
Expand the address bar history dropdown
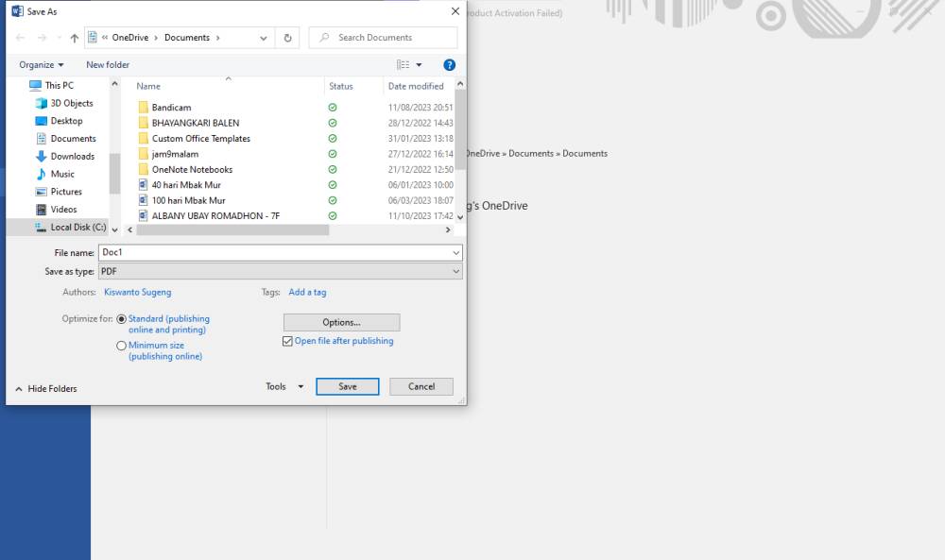click(x=264, y=38)
